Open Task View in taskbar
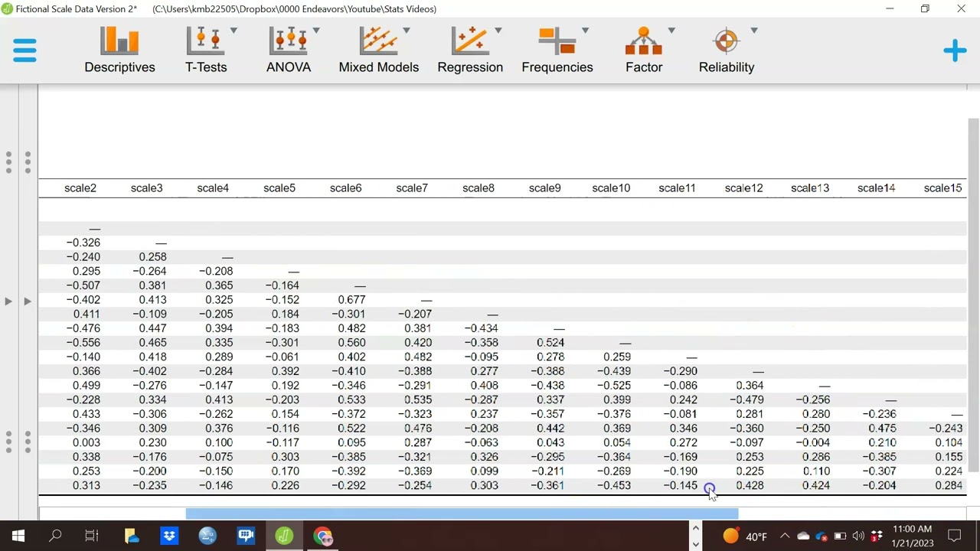The image size is (980, 551). (x=92, y=536)
